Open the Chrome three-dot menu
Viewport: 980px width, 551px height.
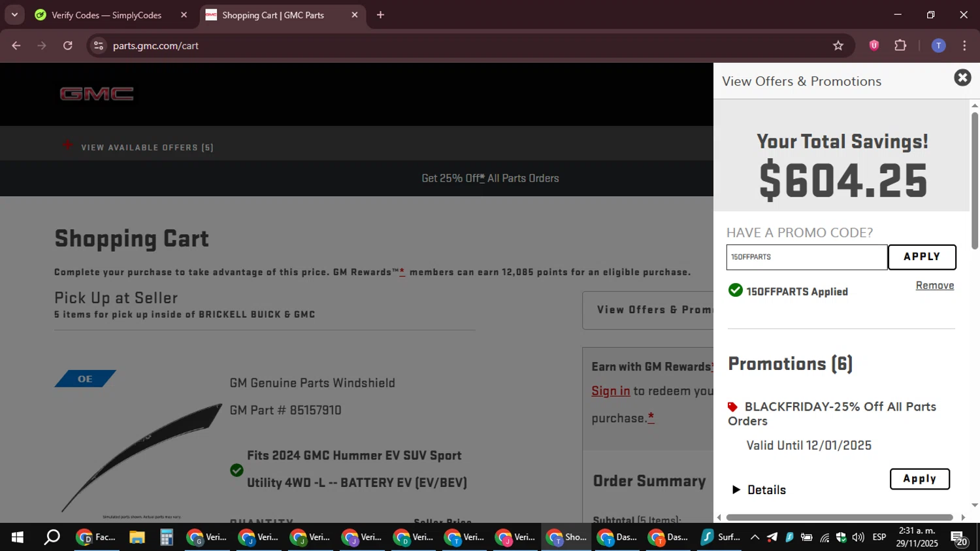(x=964, y=46)
